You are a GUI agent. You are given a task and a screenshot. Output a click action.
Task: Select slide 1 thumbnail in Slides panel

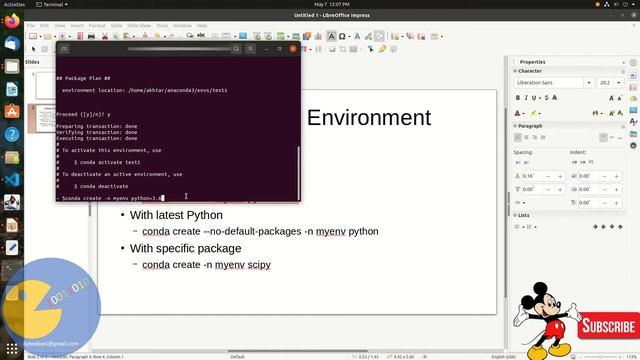pyautogui.click(x=45, y=86)
